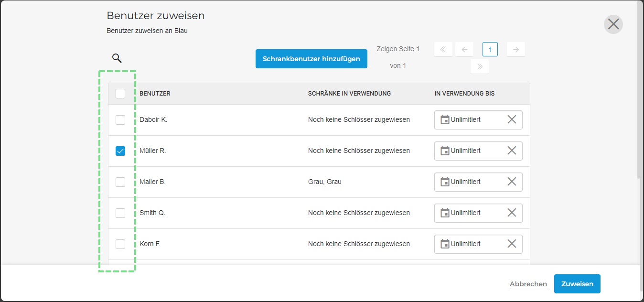Clear Daboir K.'s usage date with X

(x=512, y=119)
